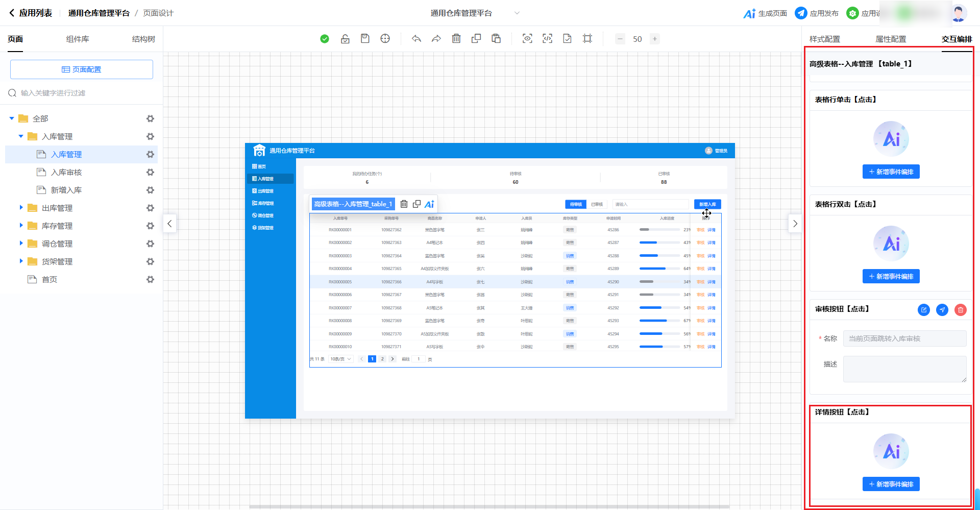The width and height of the screenshot is (980, 510).
Task: Expand the 库存管理 folder
Action: point(21,226)
